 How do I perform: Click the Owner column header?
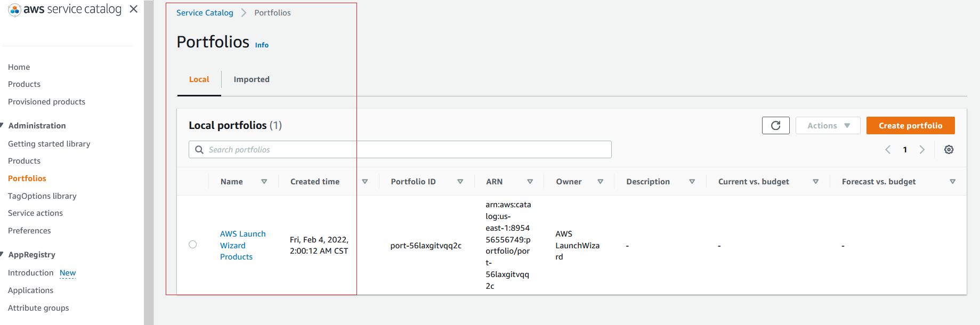tap(569, 182)
